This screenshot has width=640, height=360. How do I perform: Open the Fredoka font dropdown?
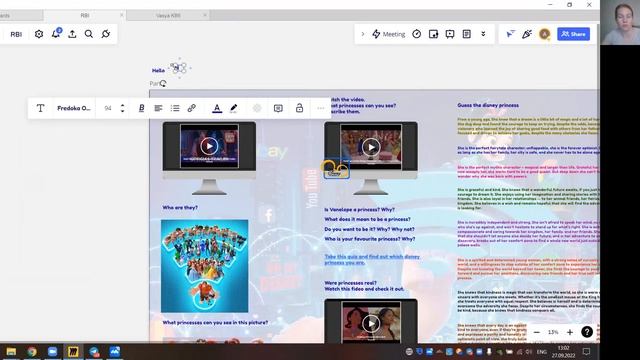73,108
